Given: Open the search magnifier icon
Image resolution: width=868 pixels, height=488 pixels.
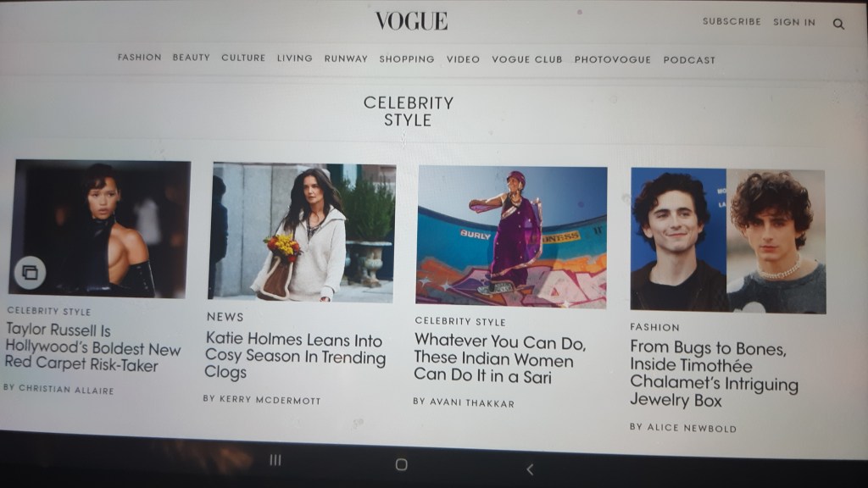Looking at the screenshot, I should pos(838,24).
